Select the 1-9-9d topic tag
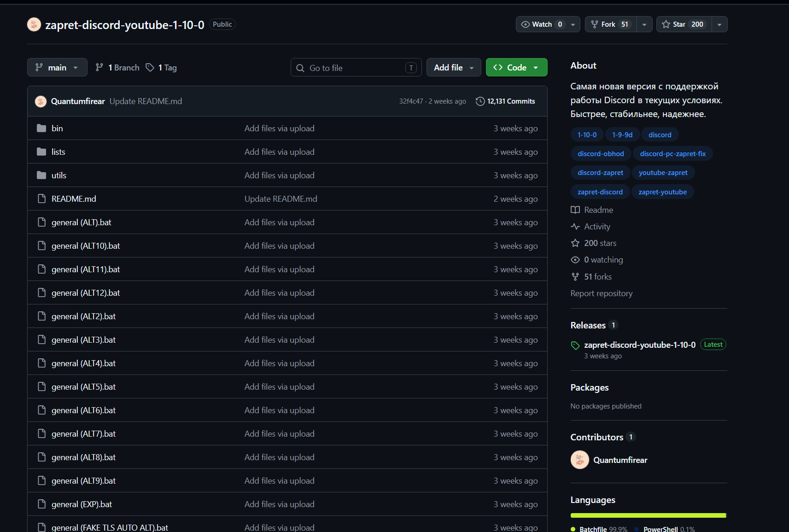Image resolution: width=789 pixels, height=532 pixels. [622, 135]
